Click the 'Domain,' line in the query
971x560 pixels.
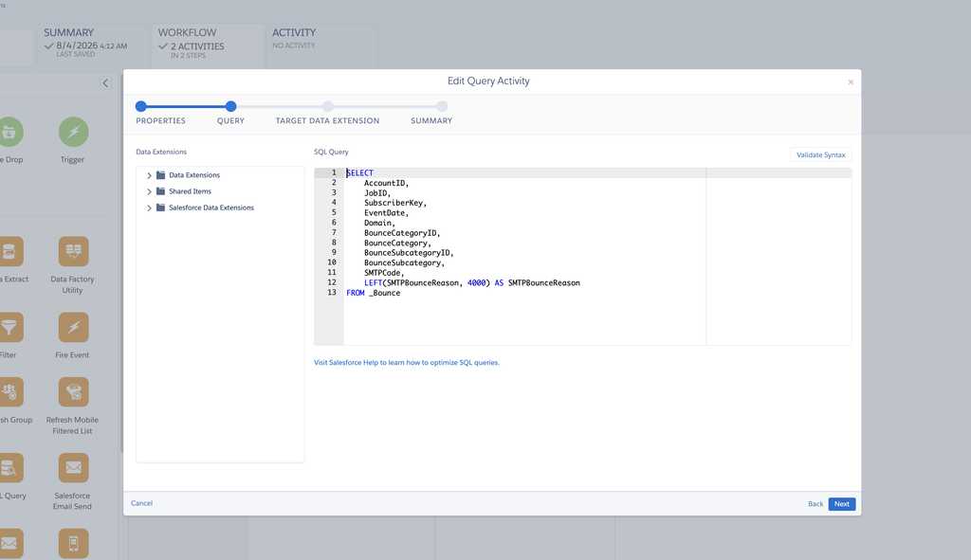click(379, 223)
